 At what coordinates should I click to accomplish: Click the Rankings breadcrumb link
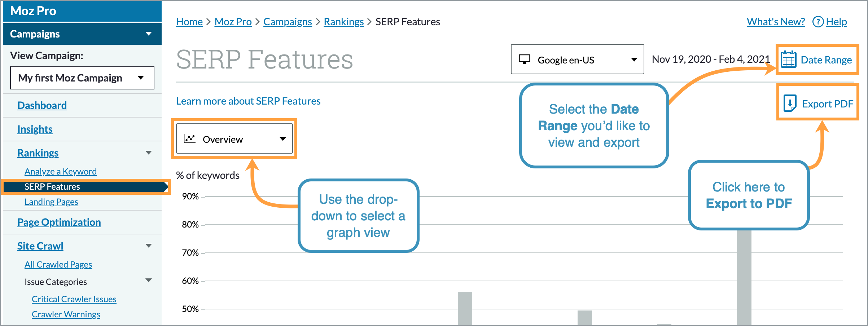[x=343, y=22]
